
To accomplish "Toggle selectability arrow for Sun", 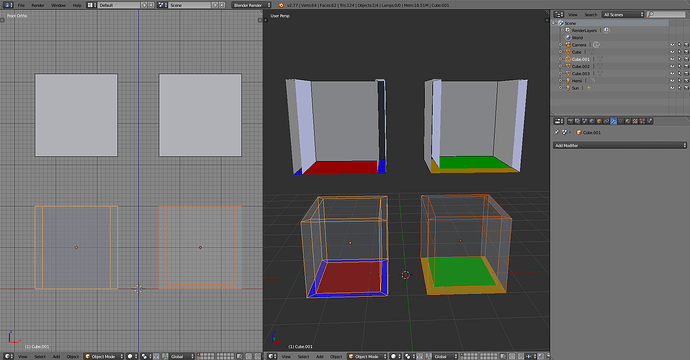I will pos(679,88).
